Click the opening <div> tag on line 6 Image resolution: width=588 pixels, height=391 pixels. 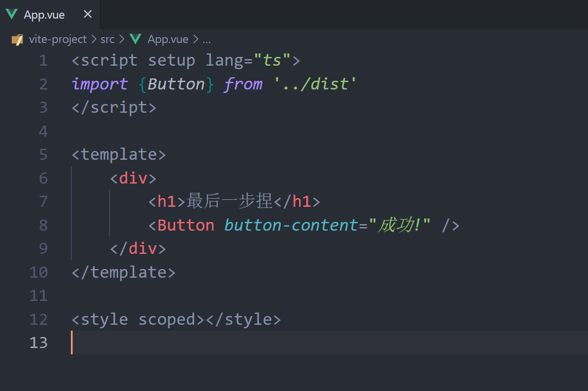click(x=133, y=178)
